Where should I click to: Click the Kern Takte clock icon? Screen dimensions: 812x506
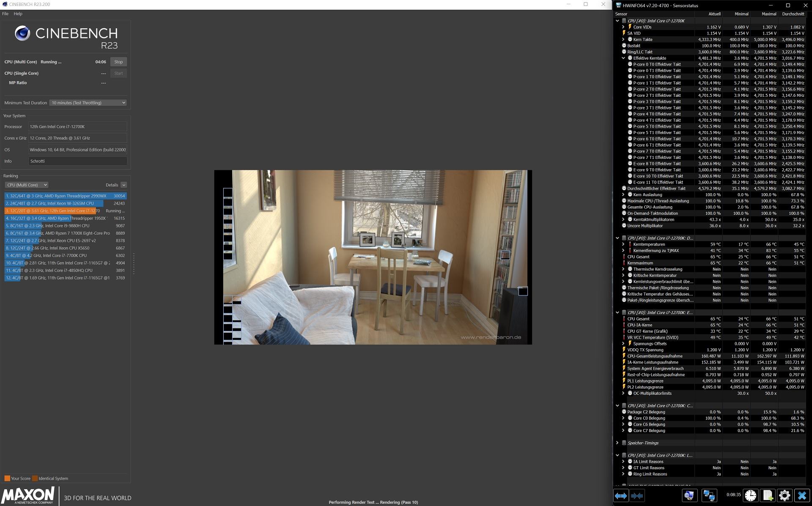click(630, 39)
